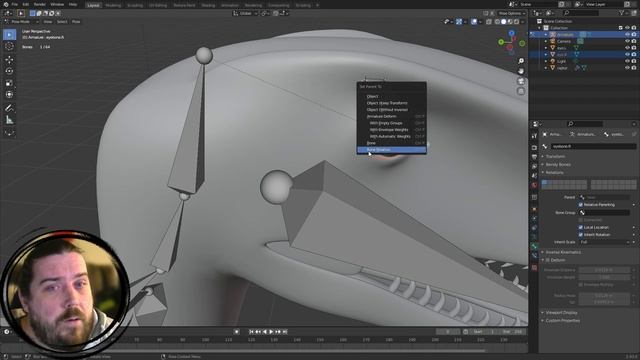Open the Tool properties tab
640x360 pixels.
point(534,136)
